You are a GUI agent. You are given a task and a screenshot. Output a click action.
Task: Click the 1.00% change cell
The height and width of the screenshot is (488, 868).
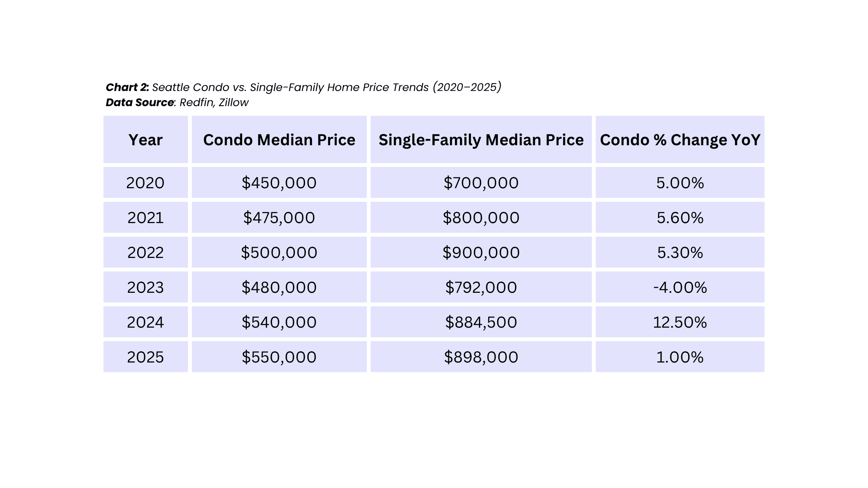pos(680,357)
